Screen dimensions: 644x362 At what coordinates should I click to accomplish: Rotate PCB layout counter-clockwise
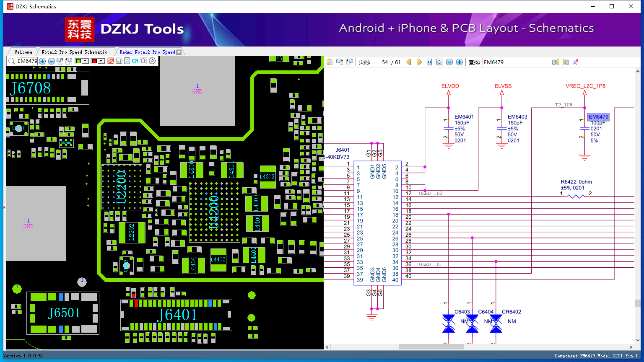point(69,61)
